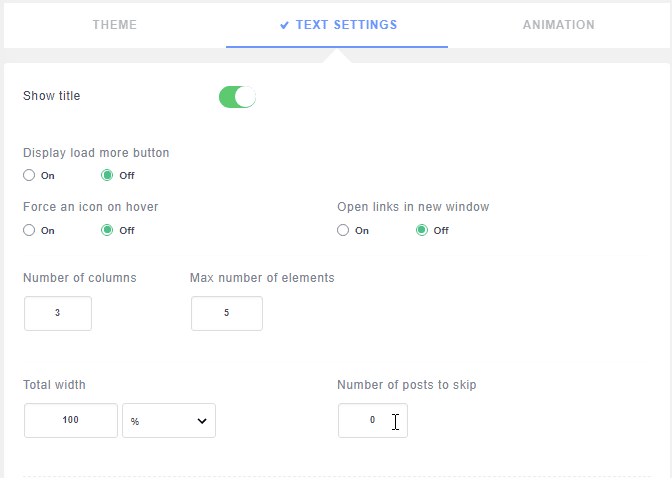Click the Max number of elements label
This screenshot has height=478, width=672.
(262, 278)
